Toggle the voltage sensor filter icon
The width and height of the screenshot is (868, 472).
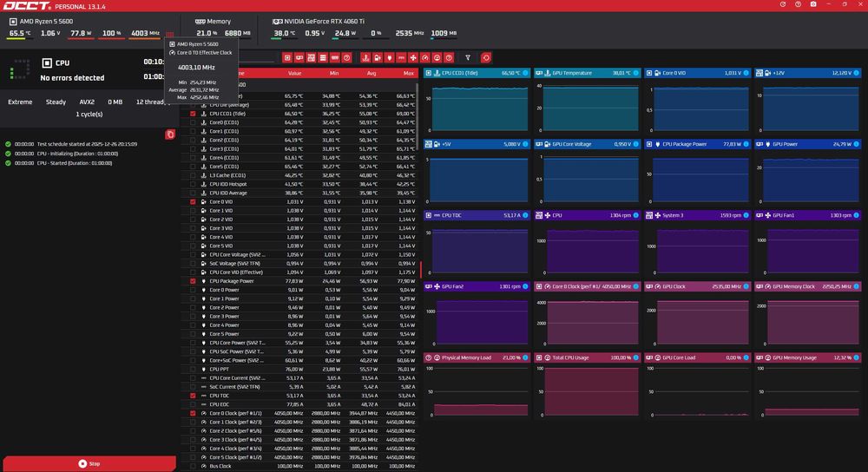pos(378,57)
